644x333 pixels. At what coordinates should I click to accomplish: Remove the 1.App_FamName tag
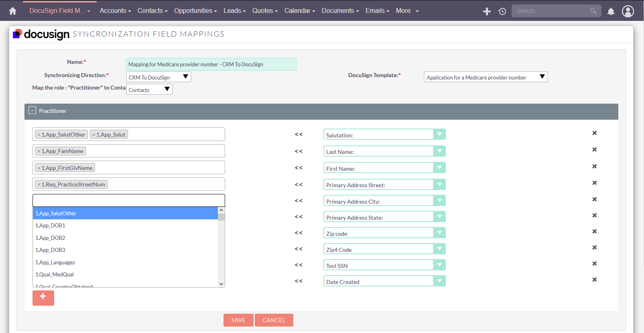click(39, 151)
